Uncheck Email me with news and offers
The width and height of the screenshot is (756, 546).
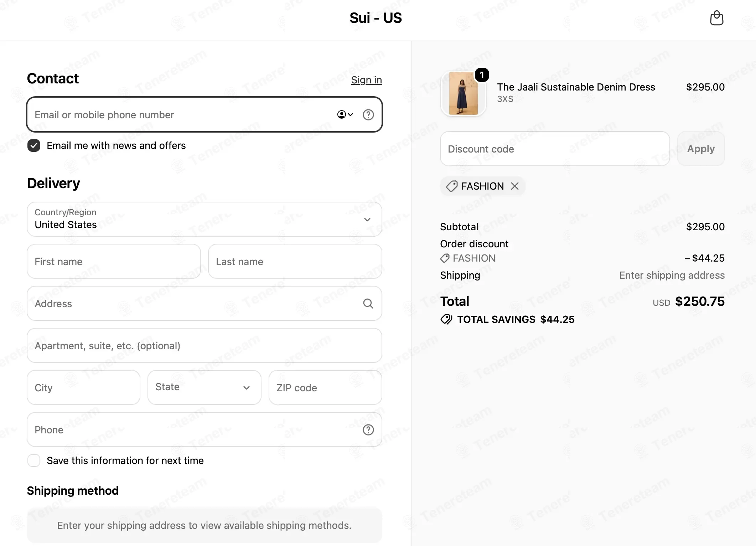[x=34, y=145]
